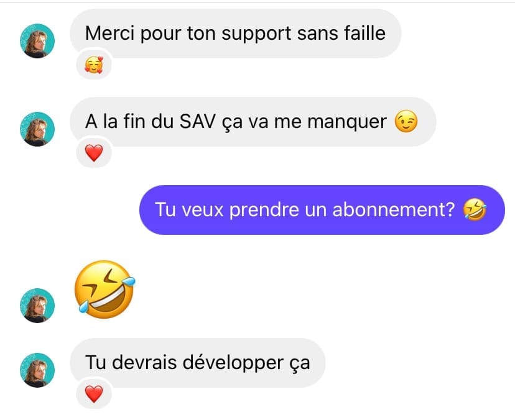Image resolution: width=515 pixels, height=420 pixels.
Task: Click the word "SAV" in the second message
Action: click(197, 121)
